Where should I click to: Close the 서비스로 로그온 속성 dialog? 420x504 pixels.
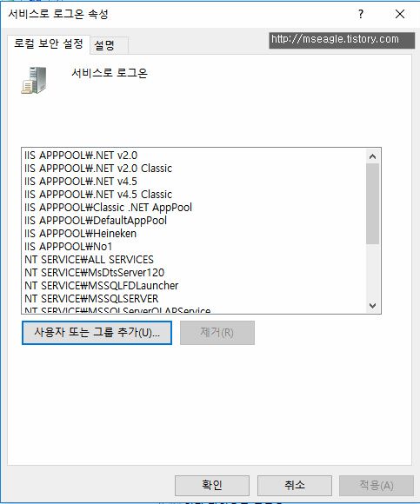(400, 14)
